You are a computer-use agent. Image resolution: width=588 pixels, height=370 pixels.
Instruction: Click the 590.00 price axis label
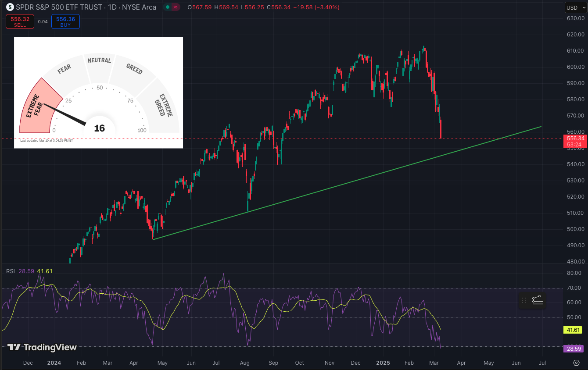tap(575, 83)
